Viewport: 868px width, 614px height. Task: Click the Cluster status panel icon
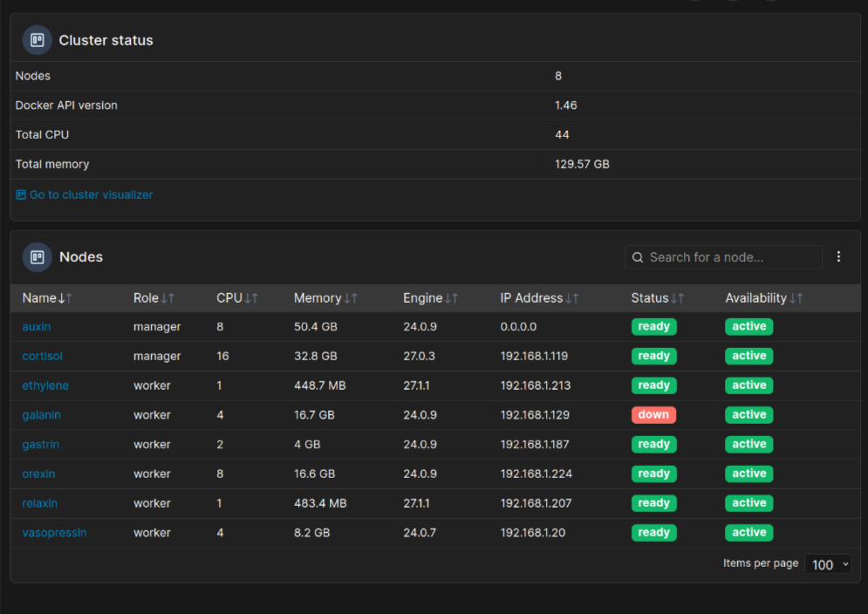[38, 40]
